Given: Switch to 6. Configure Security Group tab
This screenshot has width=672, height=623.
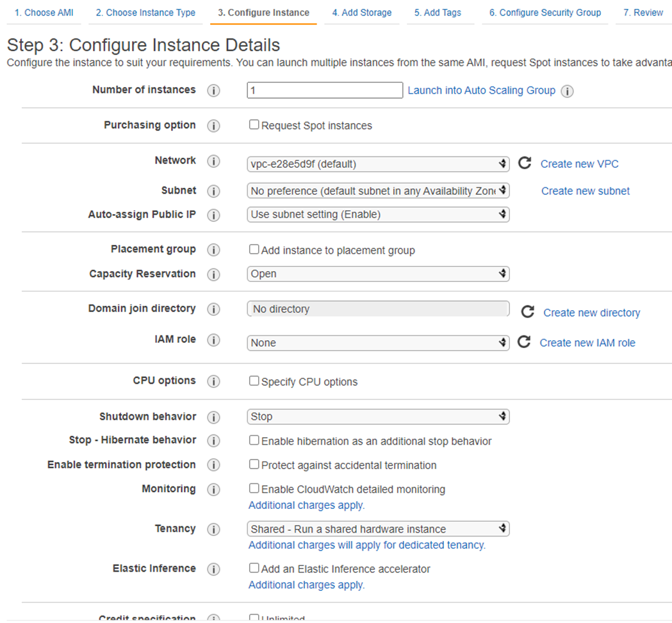Looking at the screenshot, I should tap(545, 13).
